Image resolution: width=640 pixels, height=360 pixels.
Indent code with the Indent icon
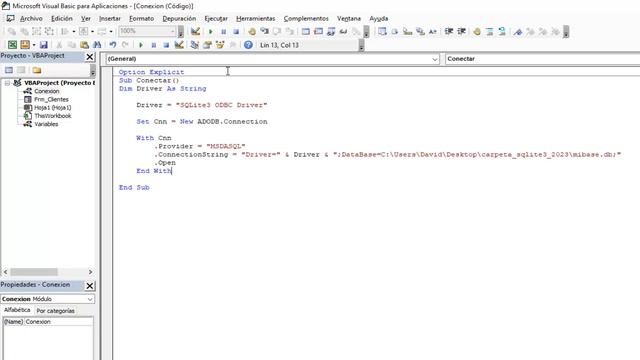(449, 31)
